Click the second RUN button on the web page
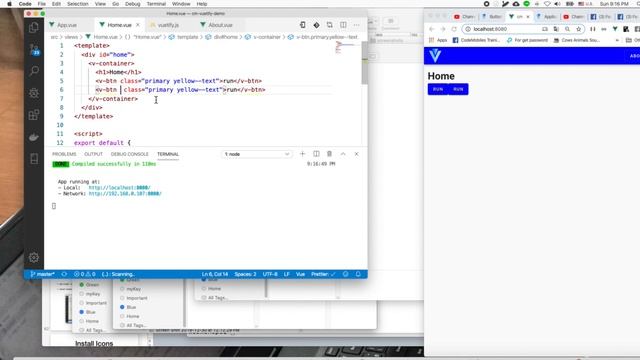The width and height of the screenshot is (640, 360). 458,89
